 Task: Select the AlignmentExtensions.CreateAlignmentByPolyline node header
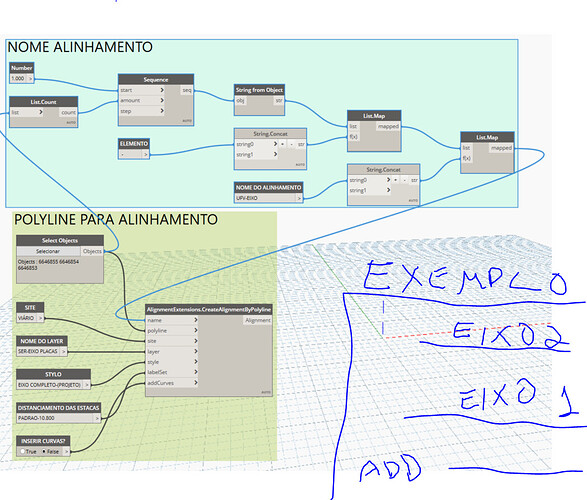(x=209, y=310)
